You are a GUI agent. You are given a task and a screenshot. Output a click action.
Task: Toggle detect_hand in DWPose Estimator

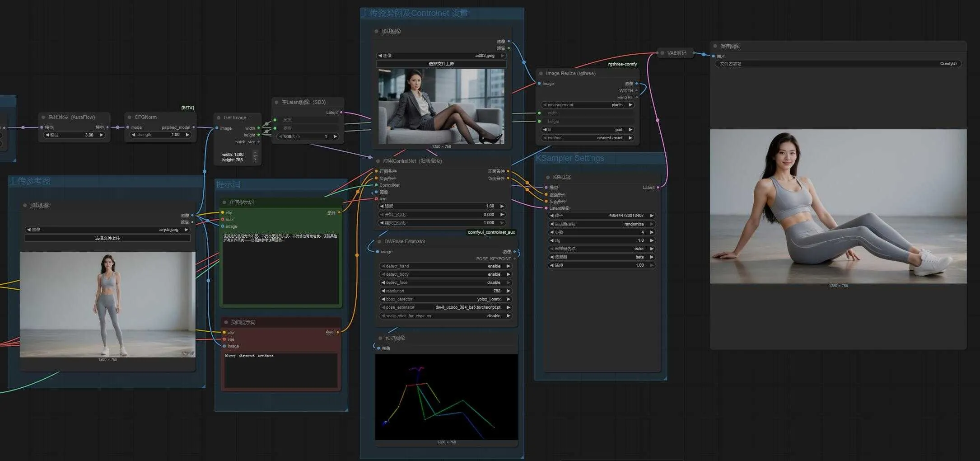(x=445, y=266)
